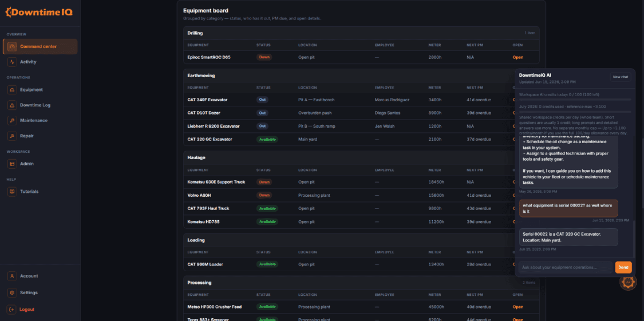Click the Admin sidebar icon

[x=12, y=163]
